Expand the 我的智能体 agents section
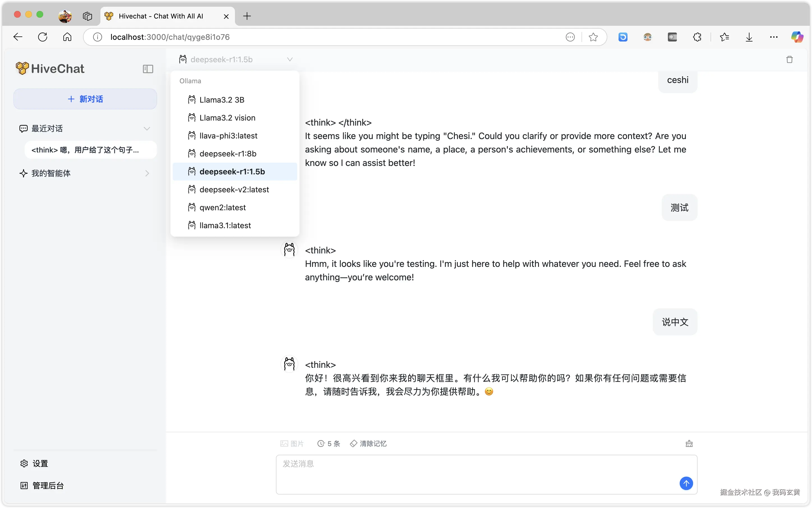This screenshot has height=508, width=812. [147, 173]
